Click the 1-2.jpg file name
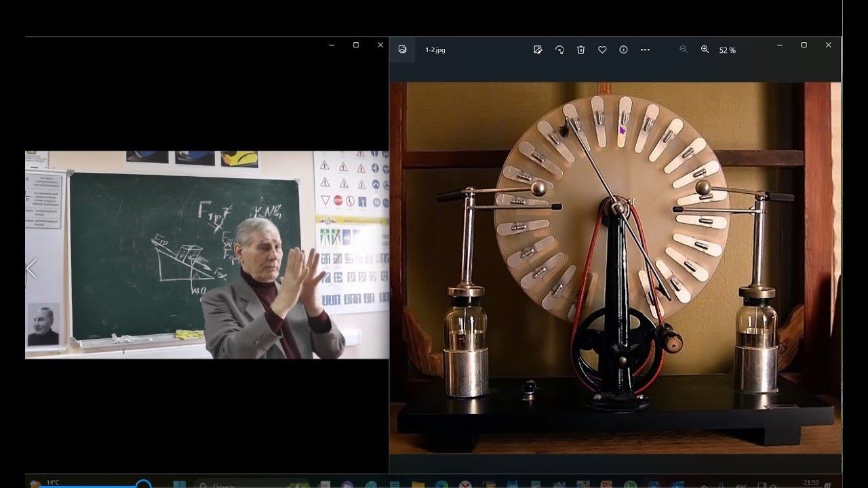 click(x=435, y=50)
